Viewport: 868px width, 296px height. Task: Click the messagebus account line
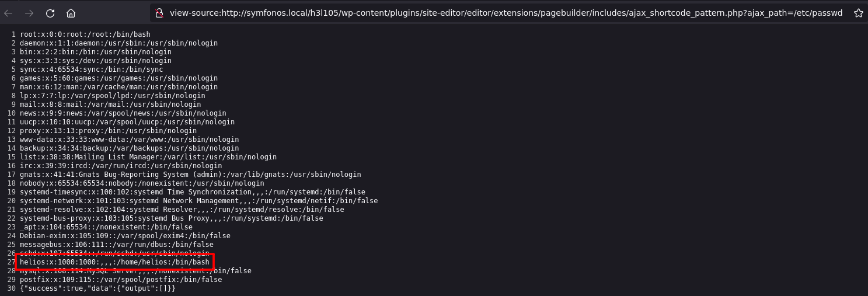tap(117, 245)
